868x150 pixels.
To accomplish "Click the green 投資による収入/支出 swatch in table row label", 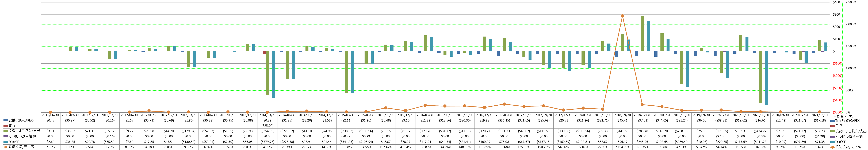I will tap(5, 131).
